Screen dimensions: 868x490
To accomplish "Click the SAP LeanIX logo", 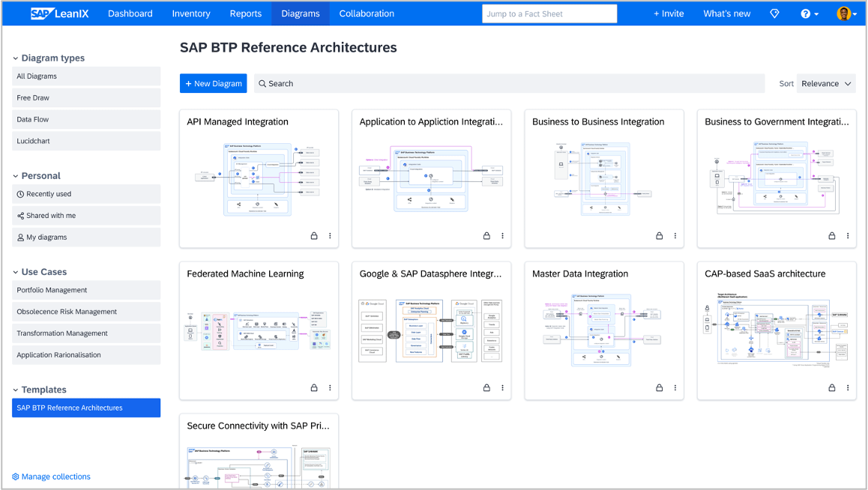I will click(60, 13).
